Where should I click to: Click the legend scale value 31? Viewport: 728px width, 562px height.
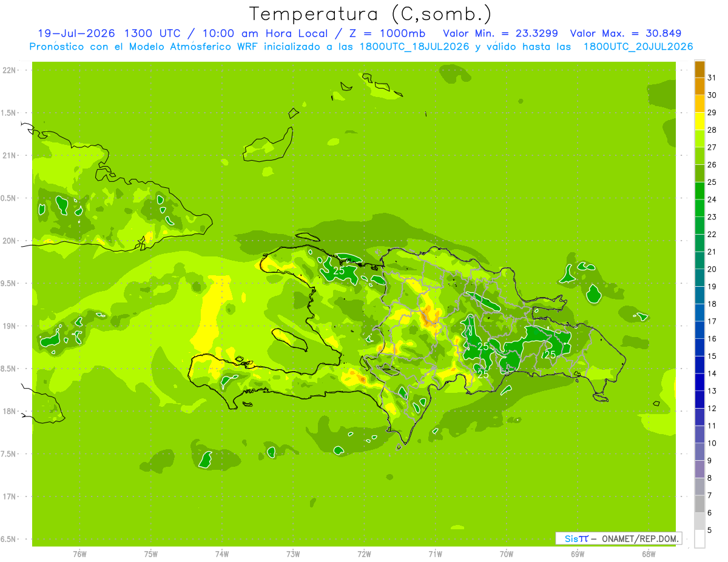pyautogui.click(x=712, y=78)
